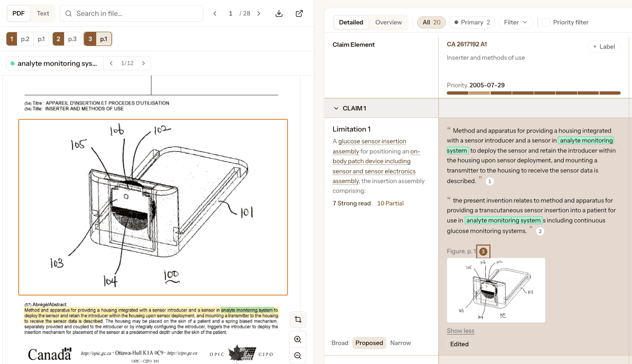The width and height of the screenshot is (632, 364).
Task: Add a Label to the patent
Action: click(x=604, y=47)
